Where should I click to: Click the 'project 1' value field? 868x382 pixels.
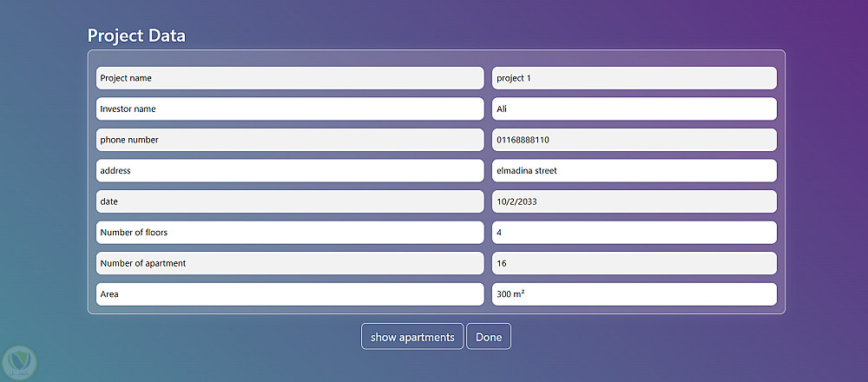tap(634, 78)
